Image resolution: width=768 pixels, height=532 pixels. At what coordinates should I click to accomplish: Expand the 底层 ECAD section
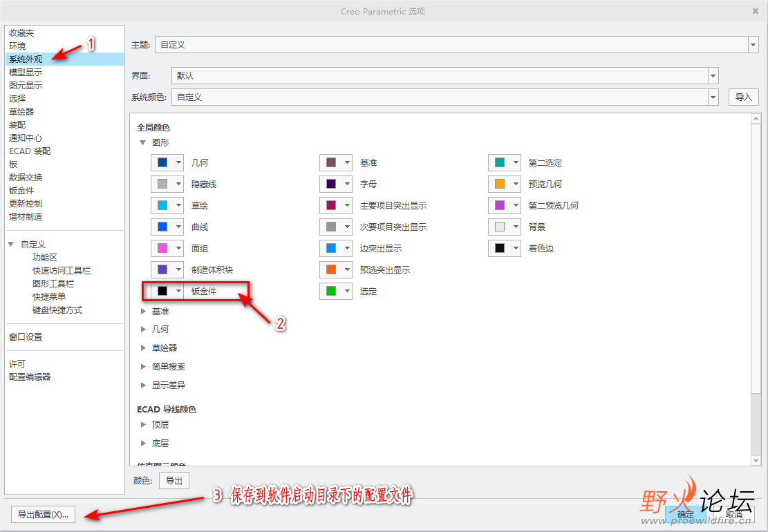pyautogui.click(x=143, y=444)
